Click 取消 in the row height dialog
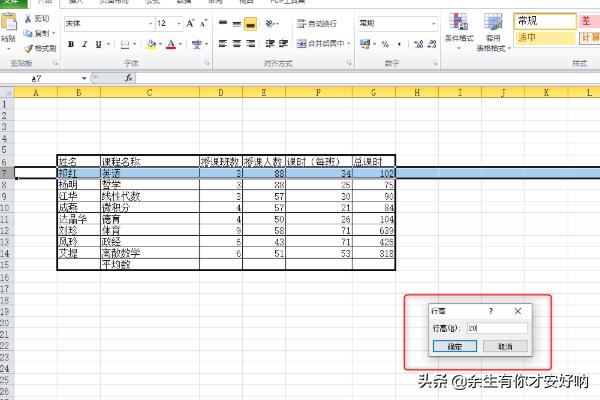This screenshot has height=400, width=600. tap(505, 346)
